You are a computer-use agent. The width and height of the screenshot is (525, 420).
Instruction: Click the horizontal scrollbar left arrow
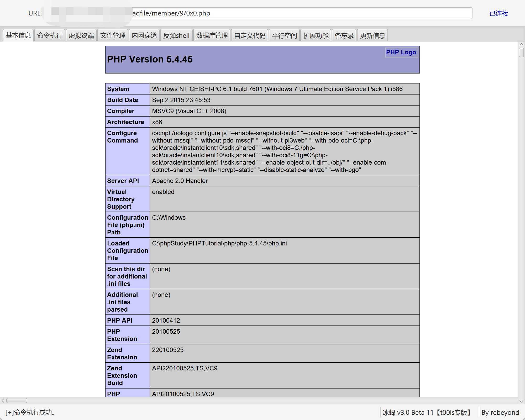[3, 401]
